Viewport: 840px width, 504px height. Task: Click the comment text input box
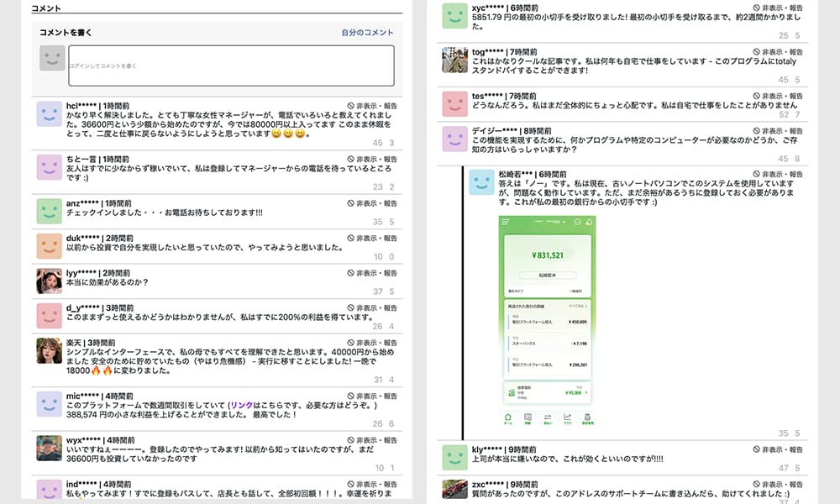[x=231, y=66]
